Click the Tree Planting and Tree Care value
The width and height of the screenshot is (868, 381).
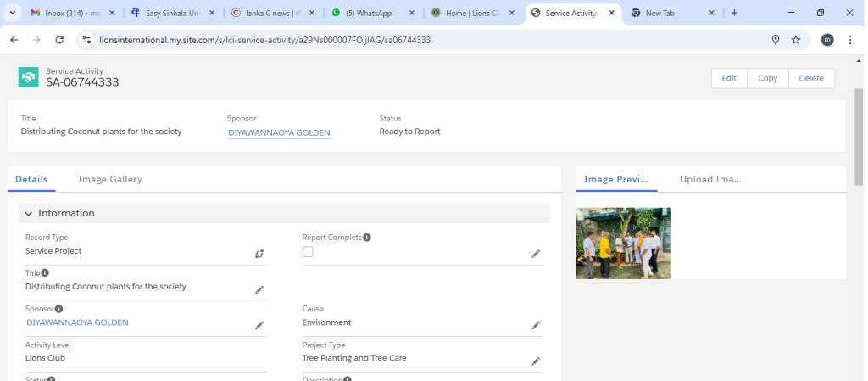coord(354,358)
